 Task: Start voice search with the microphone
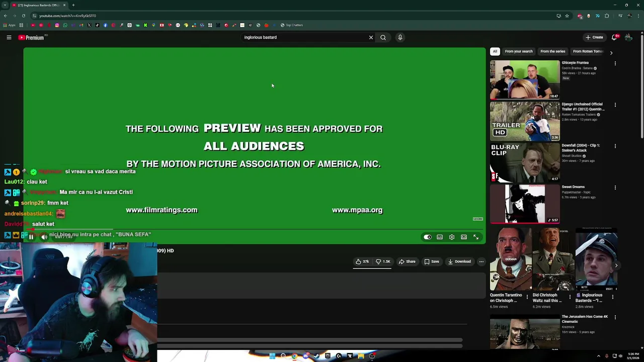tap(400, 37)
